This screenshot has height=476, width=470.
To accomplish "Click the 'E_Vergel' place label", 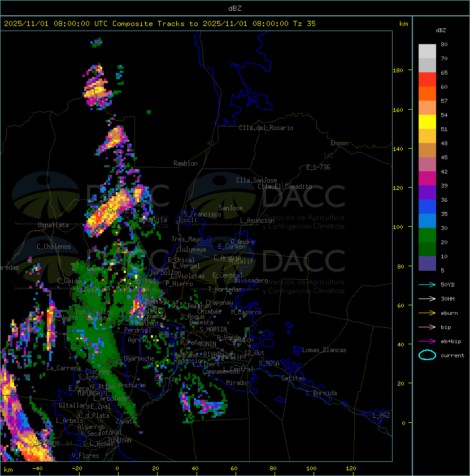I will coord(186,266).
